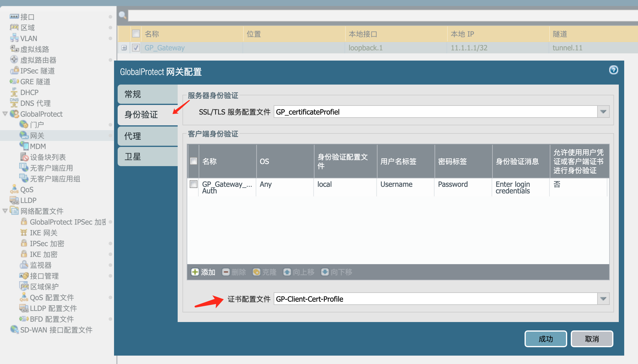Screen dimensions: 638x364
Task: Click 添加 to add client authentication
Action: pos(203,272)
